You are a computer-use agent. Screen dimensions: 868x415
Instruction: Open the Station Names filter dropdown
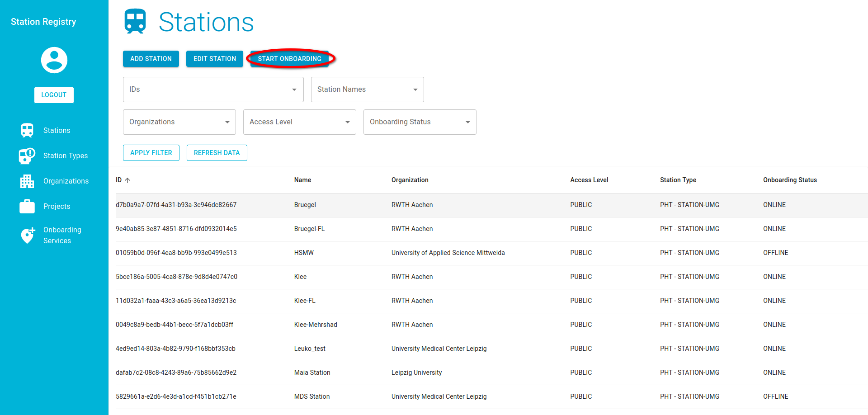[x=368, y=90]
